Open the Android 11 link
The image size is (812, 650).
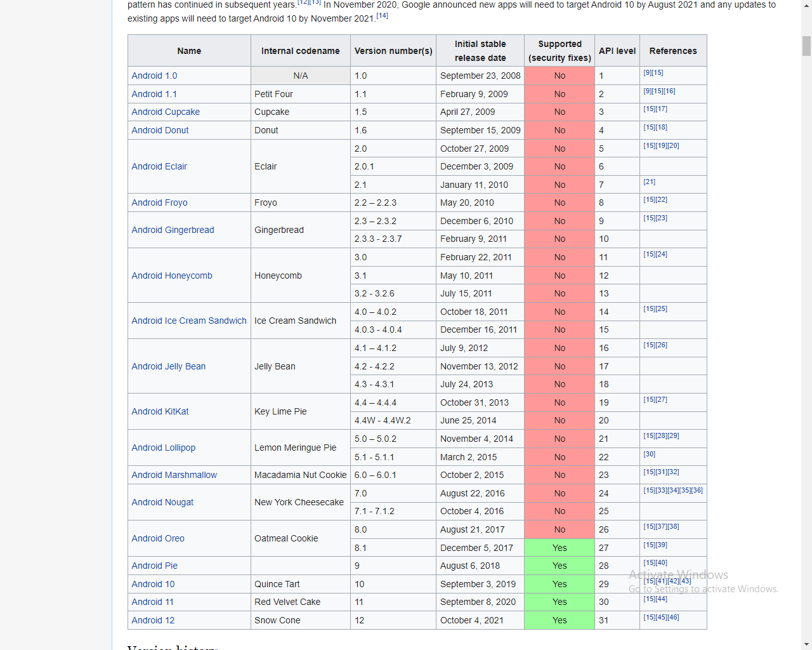[x=152, y=602]
